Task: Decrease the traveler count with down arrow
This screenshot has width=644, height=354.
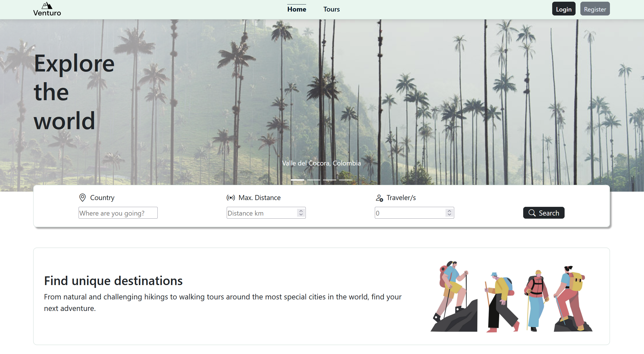Action: click(449, 215)
